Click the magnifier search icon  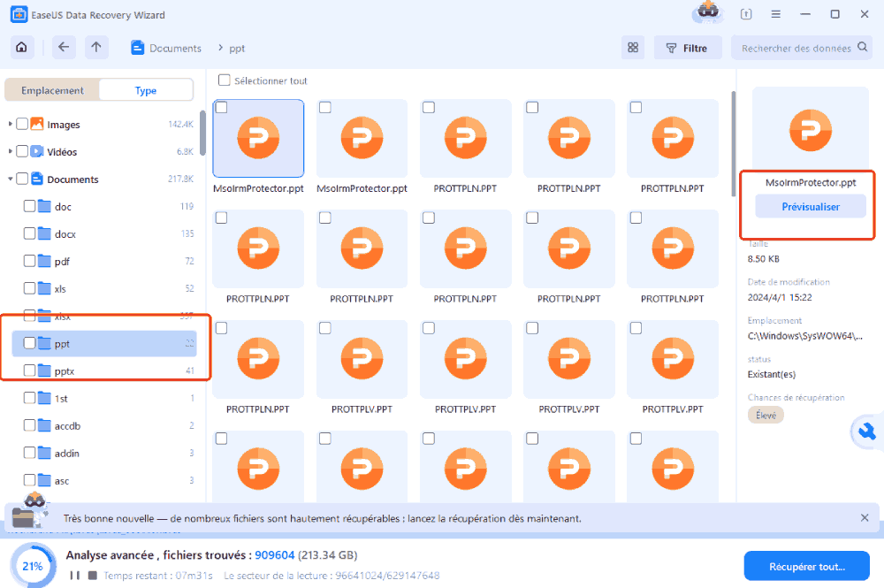tap(863, 47)
